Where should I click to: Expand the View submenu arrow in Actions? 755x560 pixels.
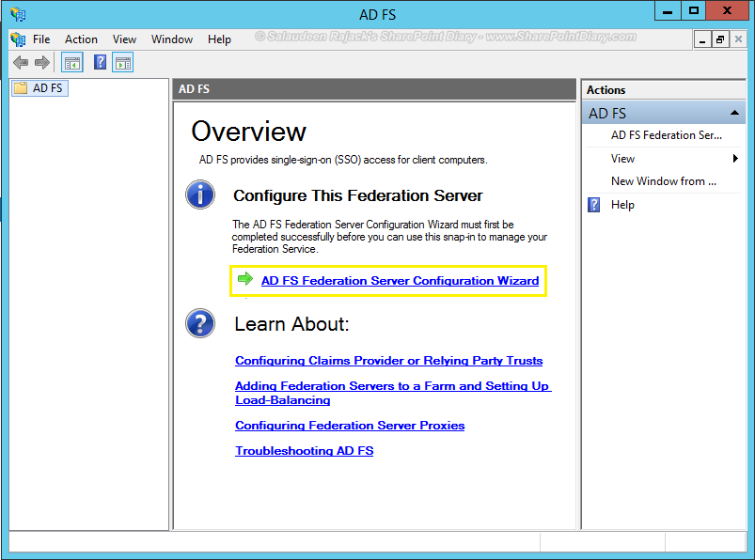[x=735, y=158]
